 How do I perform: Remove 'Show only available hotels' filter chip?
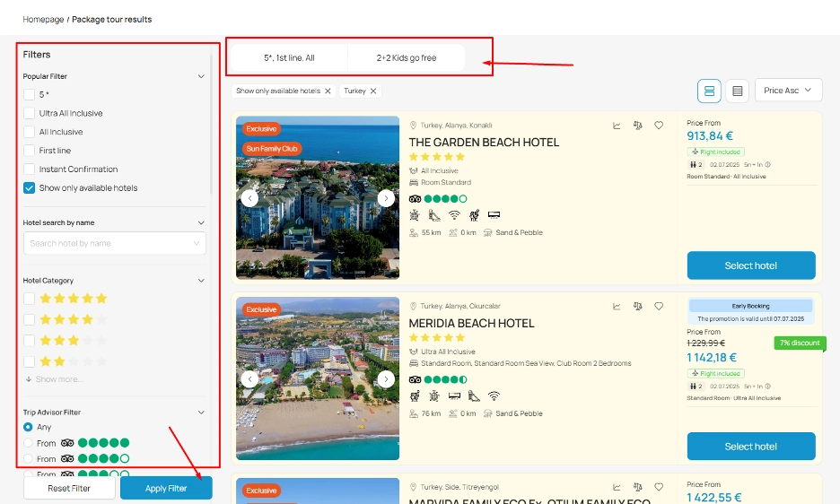point(328,91)
